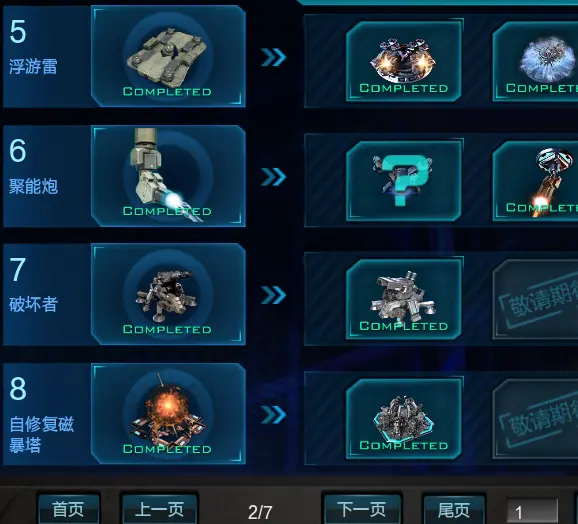Click the 敬请期待 coming-soon slot in row 7

click(x=535, y=299)
